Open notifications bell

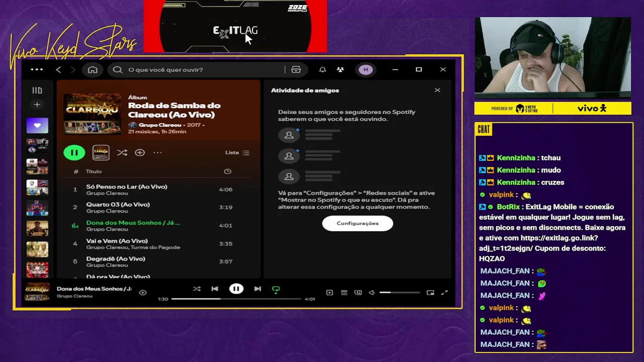pyautogui.click(x=323, y=69)
